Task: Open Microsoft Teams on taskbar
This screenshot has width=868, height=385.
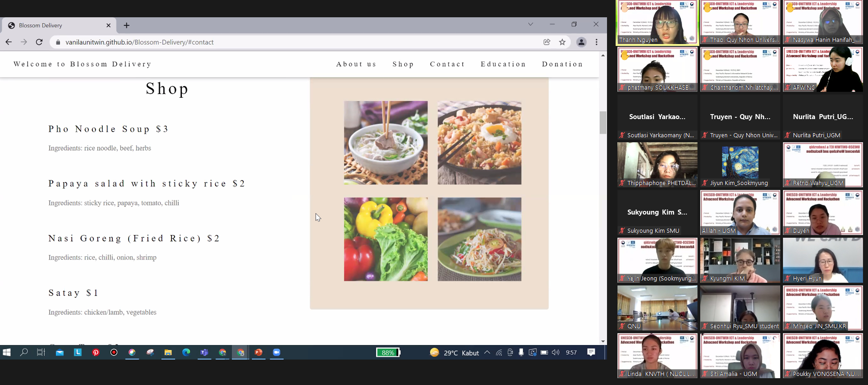Action: point(204,352)
